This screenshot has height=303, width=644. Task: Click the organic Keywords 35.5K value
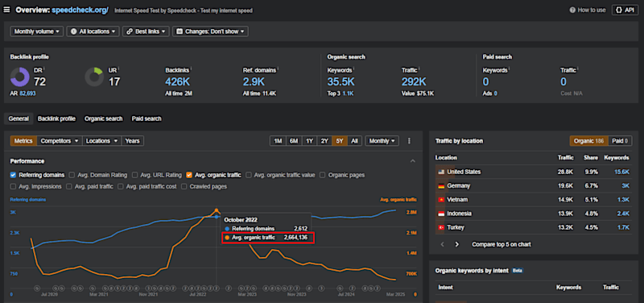(341, 81)
